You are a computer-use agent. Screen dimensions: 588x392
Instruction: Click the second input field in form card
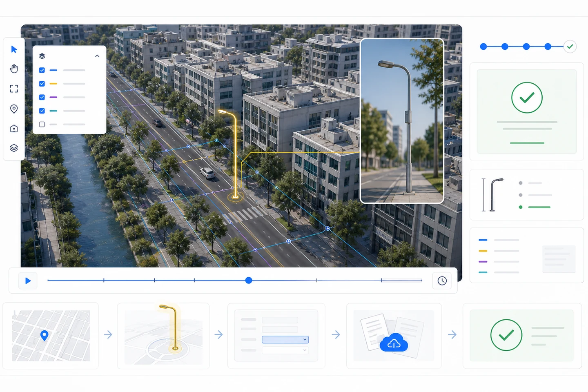[280, 329]
